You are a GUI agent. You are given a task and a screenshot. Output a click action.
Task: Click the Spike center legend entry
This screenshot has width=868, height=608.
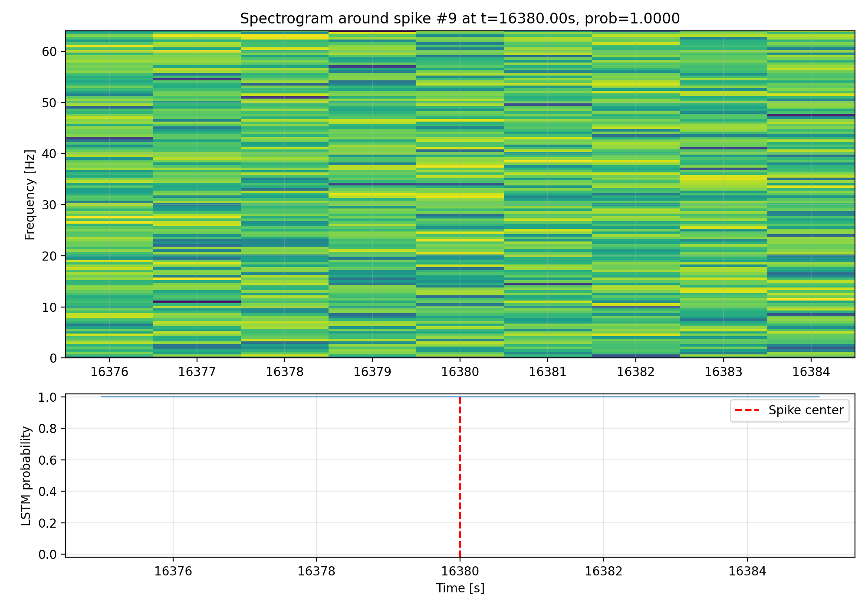(806, 410)
